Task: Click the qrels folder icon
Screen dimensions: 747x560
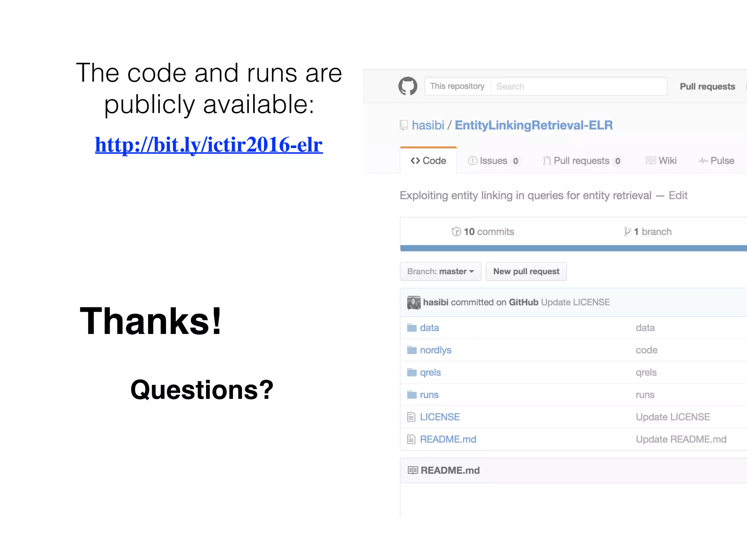Action: (x=412, y=372)
